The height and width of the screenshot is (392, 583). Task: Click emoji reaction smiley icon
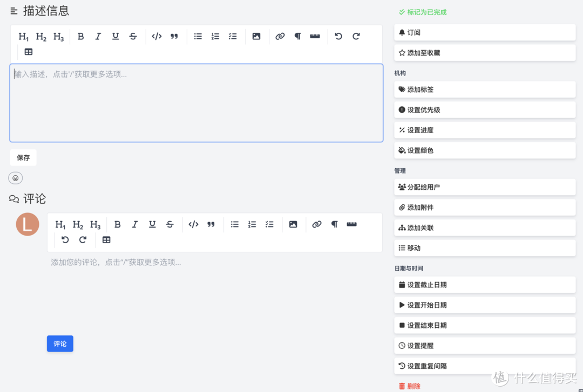coord(16,178)
